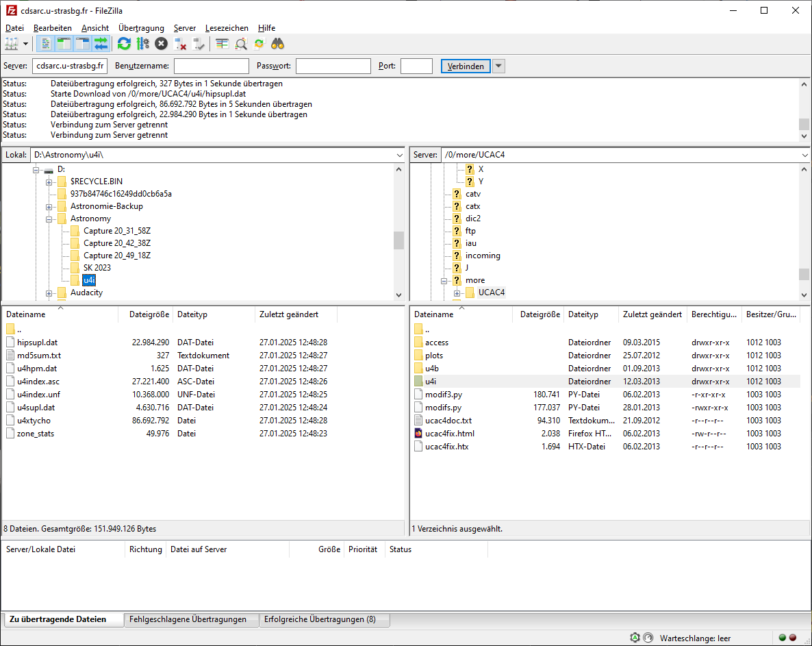Toggle synchronized browsing
The image size is (812, 646).
point(259,44)
